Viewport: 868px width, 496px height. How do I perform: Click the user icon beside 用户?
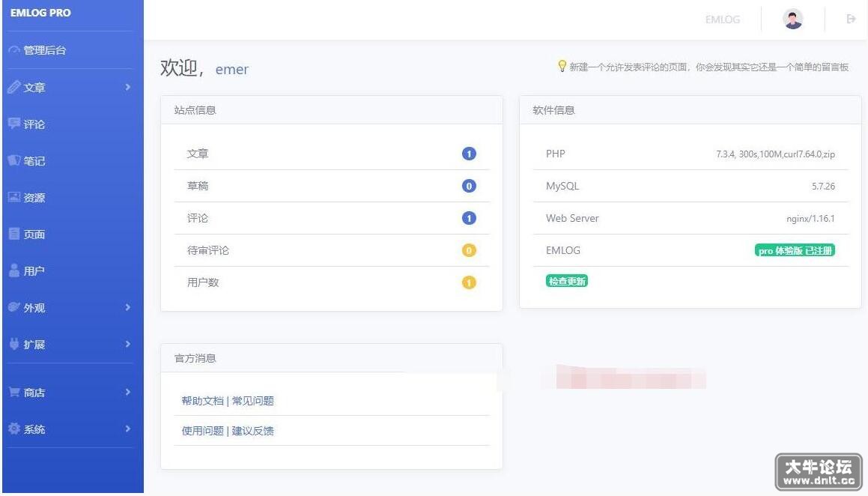[14, 270]
